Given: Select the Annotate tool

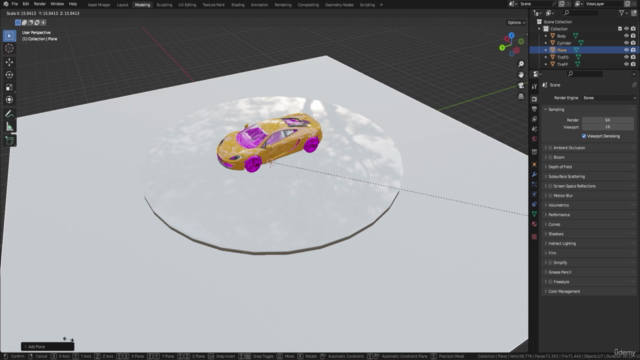Looking at the screenshot, I should (9, 114).
